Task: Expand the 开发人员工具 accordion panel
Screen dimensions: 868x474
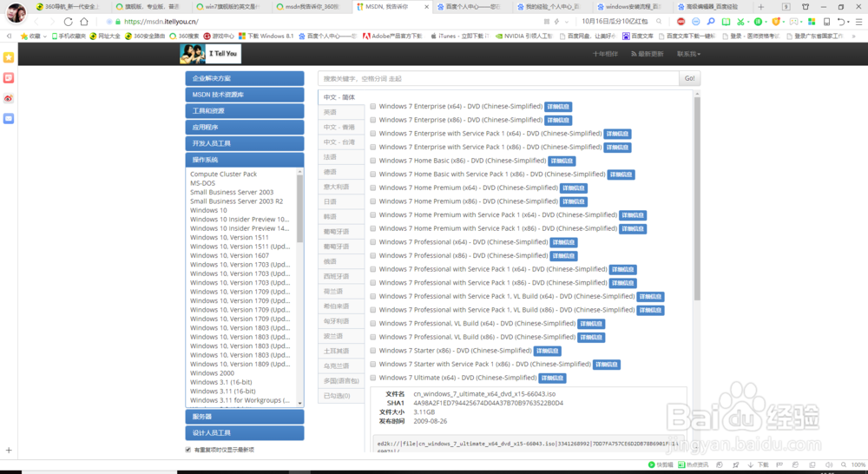Action: [x=245, y=143]
